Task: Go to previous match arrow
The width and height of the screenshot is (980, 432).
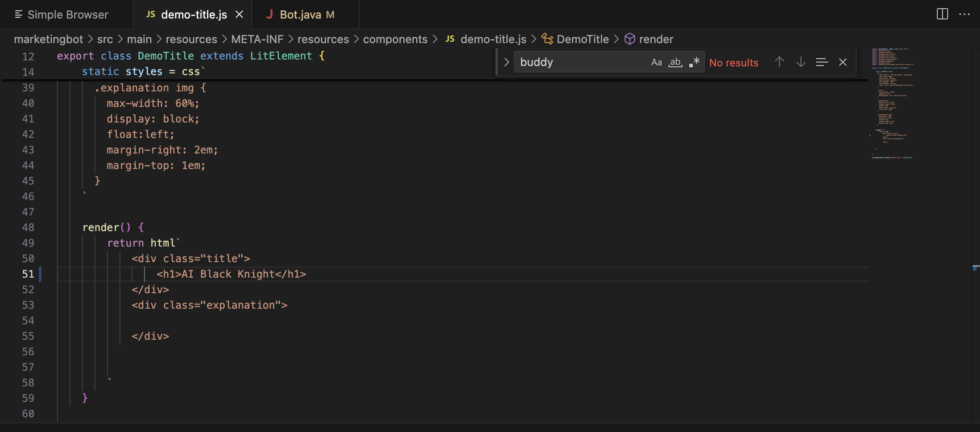Action: [779, 63]
